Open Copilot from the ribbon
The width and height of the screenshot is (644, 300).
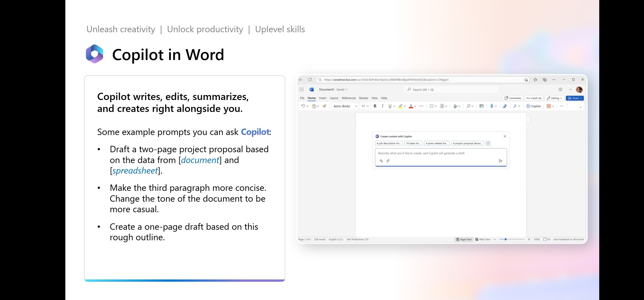pyautogui.click(x=533, y=106)
